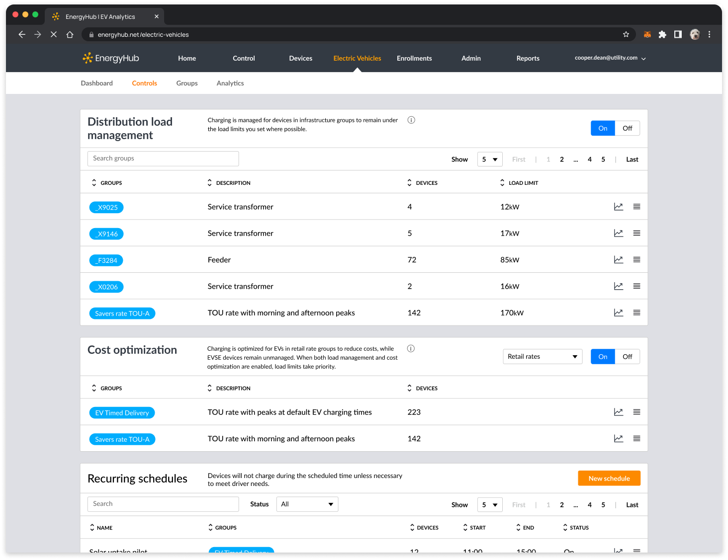The height and width of the screenshot is (560, 728).
Task: Click the Search groups field
Action: 163,159
